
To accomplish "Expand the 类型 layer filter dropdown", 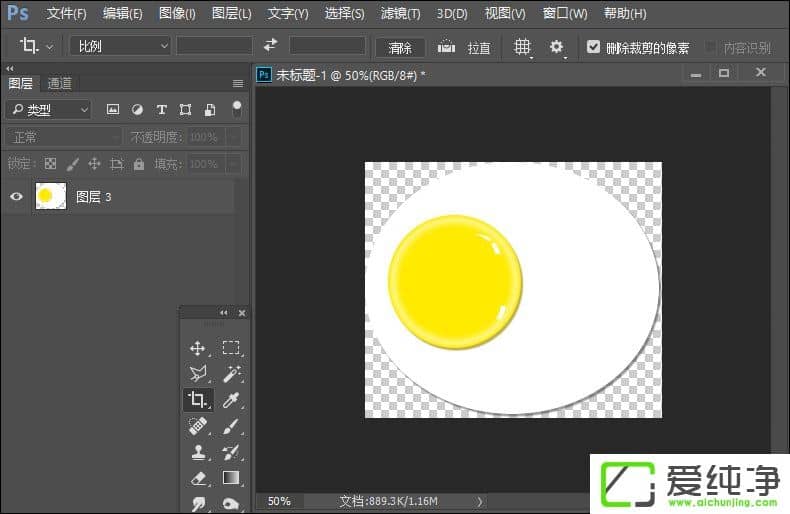I will 48,110.
